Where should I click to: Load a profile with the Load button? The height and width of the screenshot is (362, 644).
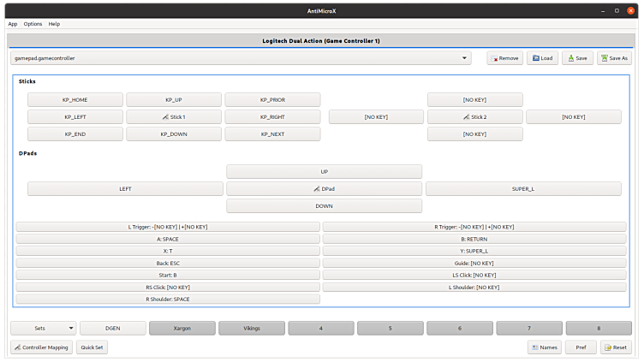tap(541, 58)
